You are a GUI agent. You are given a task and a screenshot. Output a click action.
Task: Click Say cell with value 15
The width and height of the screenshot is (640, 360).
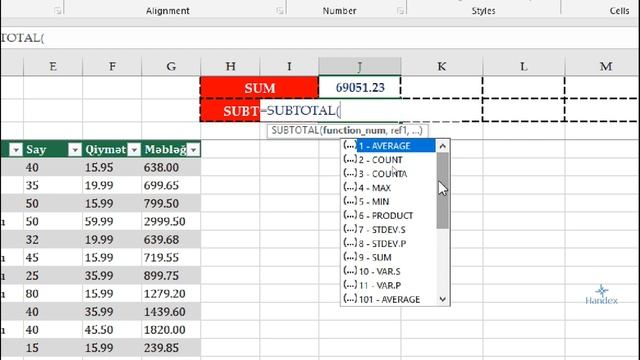click(x=53, y=348)
